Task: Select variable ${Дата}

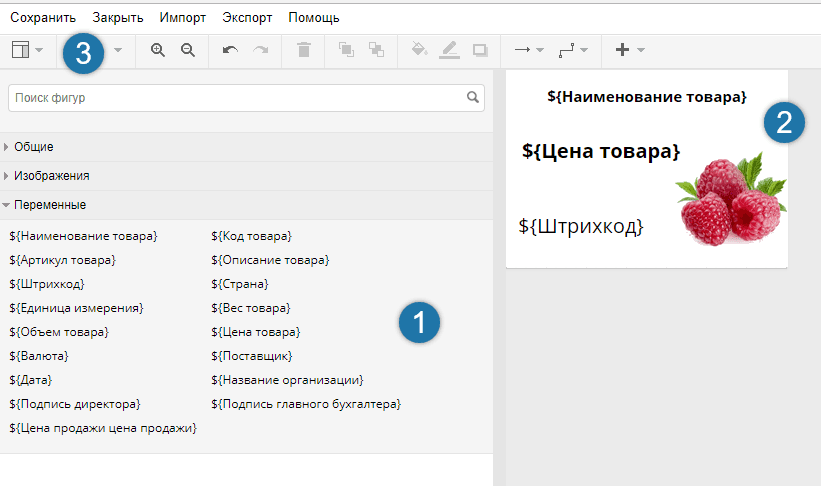Action: pyautogui.click(x=30, y=380)
